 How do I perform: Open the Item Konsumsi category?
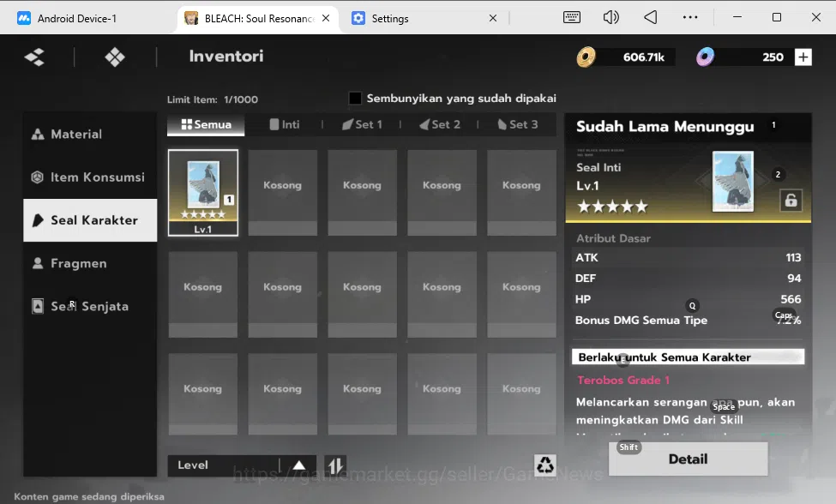click(89, 177)
